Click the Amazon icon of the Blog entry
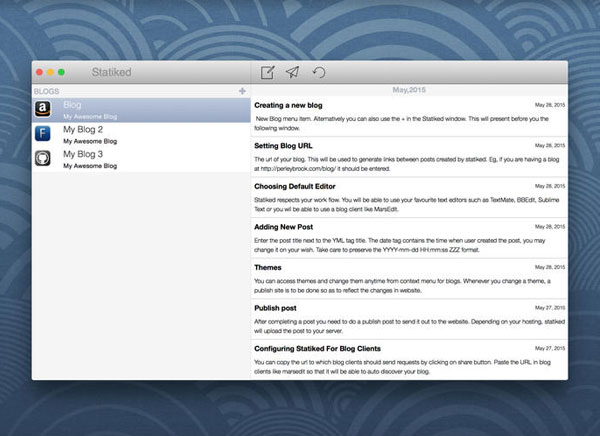The image size is (600, 436). [43, 109]
